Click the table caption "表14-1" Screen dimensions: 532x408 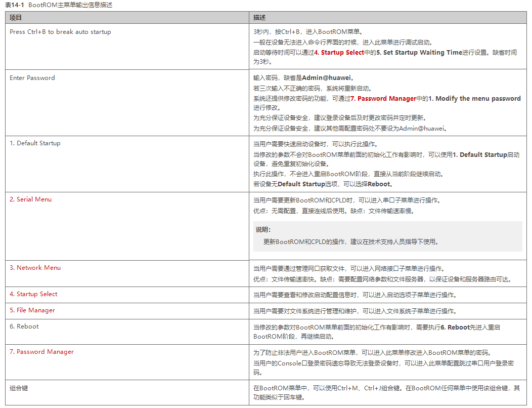tap(15, 5)
